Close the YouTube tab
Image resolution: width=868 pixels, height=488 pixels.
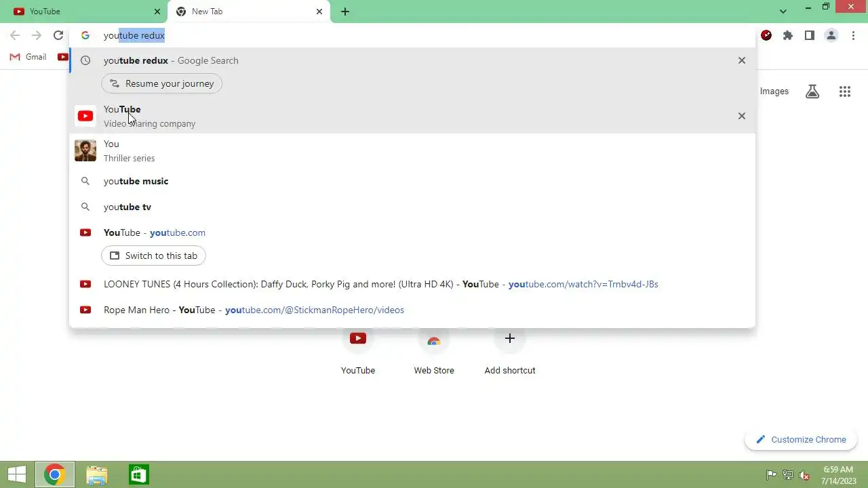point(157,12)
